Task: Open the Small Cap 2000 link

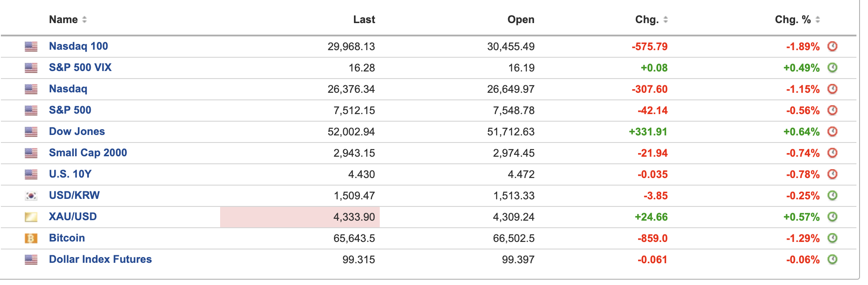Action: click(88, 153)
